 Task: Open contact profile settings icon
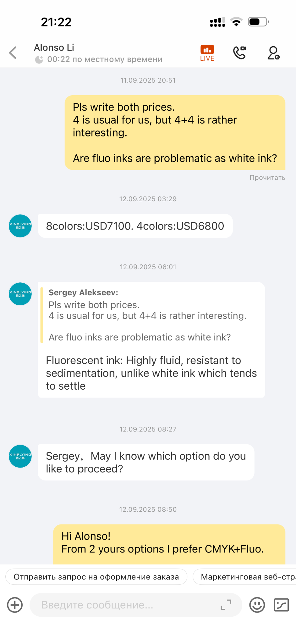pyautogui.click(x=273, y=53)
